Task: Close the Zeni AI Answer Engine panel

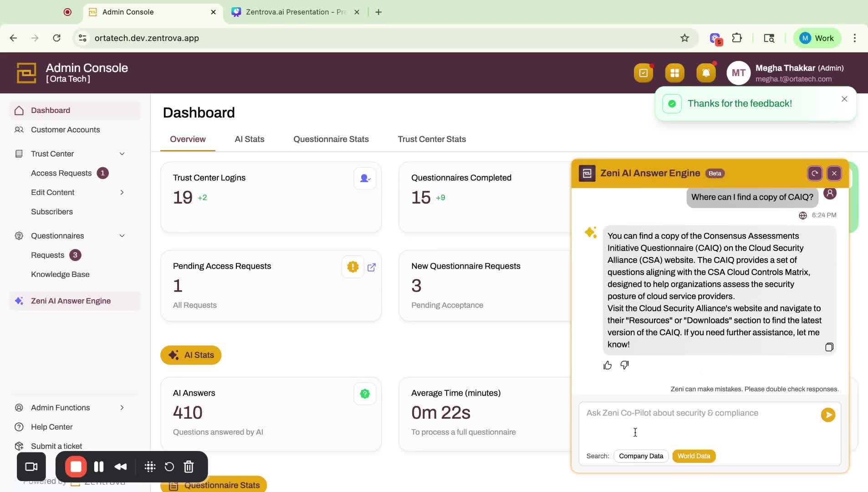Action: tap(834, 173)
